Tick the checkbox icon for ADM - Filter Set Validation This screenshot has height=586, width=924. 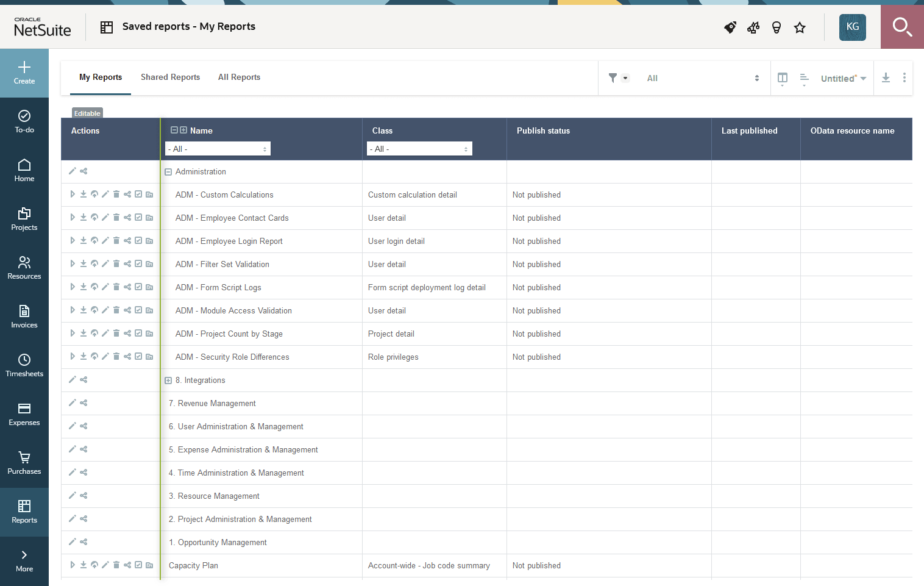click(138, 264)
